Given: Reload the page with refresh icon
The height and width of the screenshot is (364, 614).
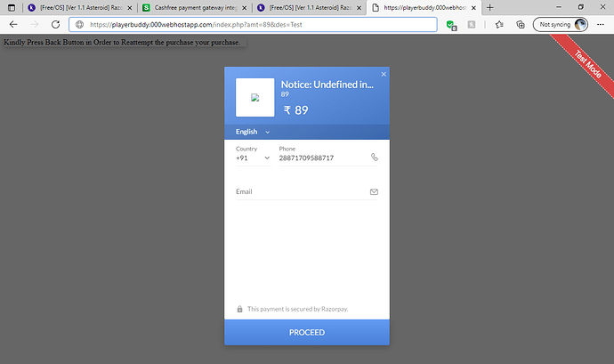Looking at the screenshot, I should click(55, 24).
